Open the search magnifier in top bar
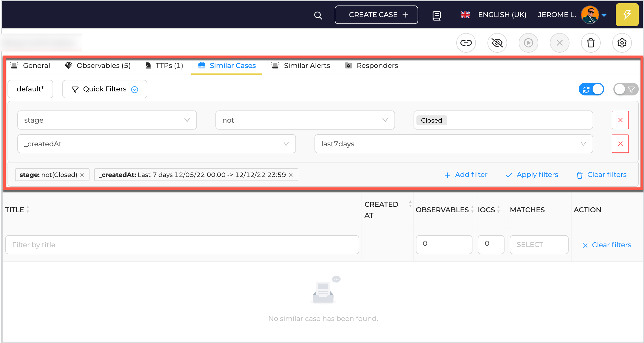 (x=318, y=15)
